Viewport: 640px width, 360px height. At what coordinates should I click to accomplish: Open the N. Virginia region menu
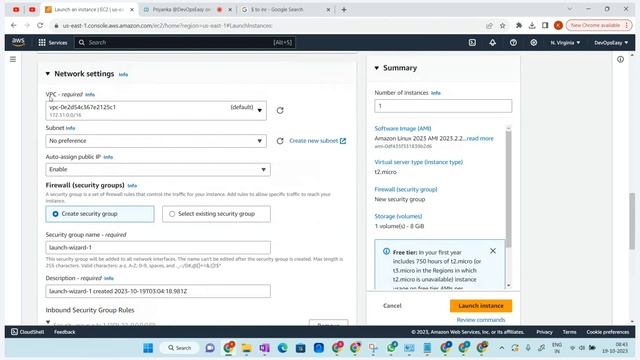point(565,42)
